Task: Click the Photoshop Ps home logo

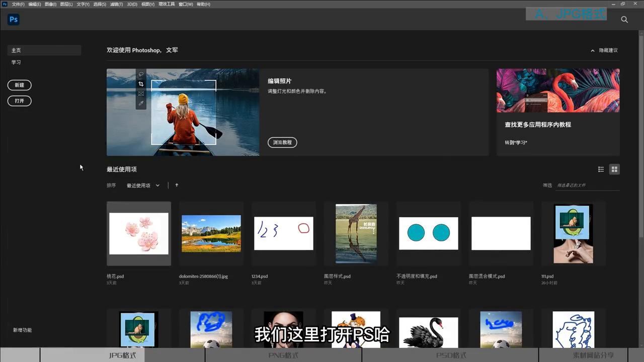Action: click(14, 20)
